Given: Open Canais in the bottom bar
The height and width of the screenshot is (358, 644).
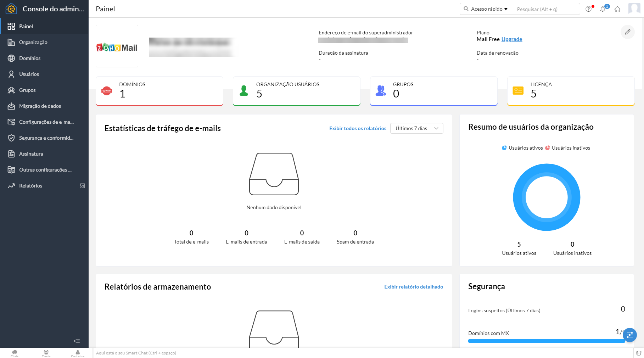Looking at the screenshot, I should click(46, 353).
